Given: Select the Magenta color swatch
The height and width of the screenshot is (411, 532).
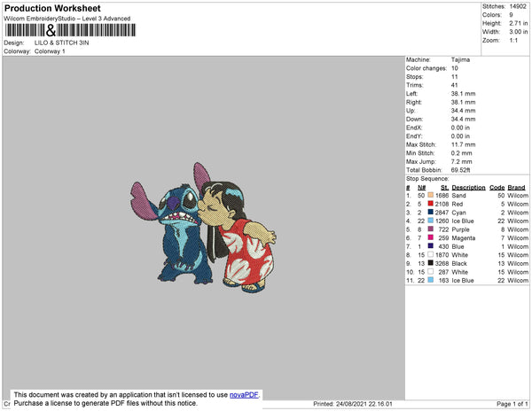Looking at the screenshot, I should [431, 237].
